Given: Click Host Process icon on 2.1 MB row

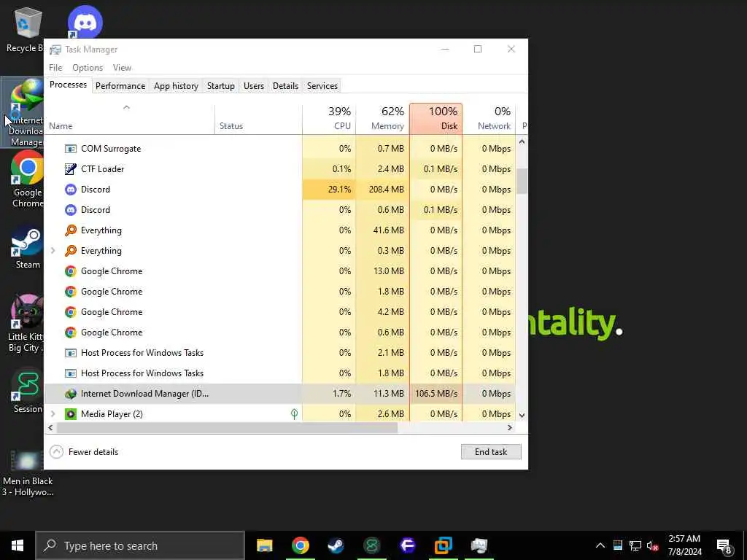Looking at the screenshot, I should (x=71, y=353).
